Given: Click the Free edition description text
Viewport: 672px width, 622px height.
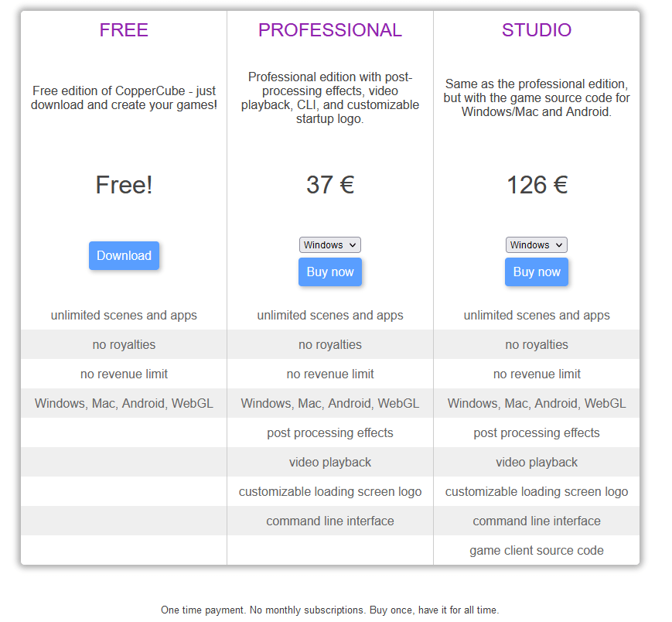Looking at the screenshot, I should pos(124,97).
